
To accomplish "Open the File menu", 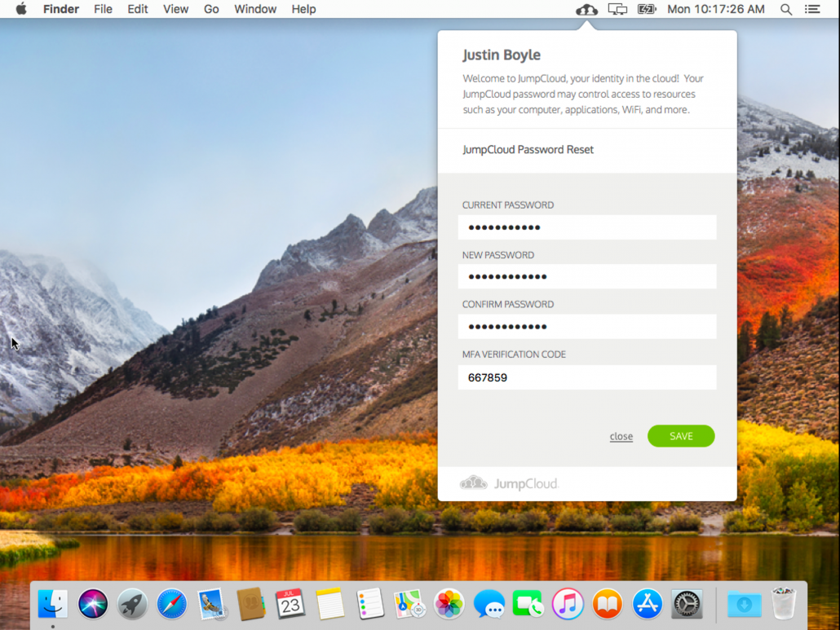I will click(103, 10).
